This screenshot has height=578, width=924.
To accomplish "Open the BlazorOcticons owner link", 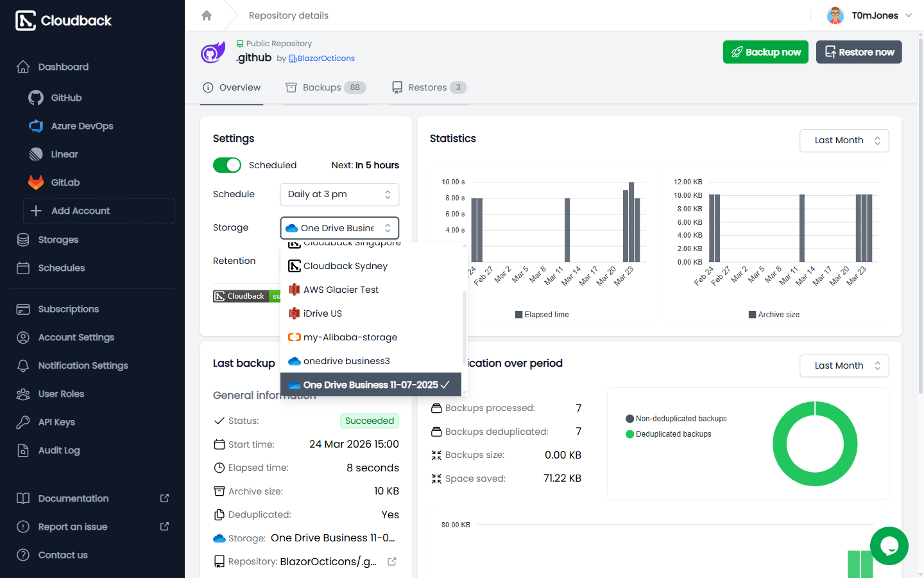I will [x=321, y=58].
